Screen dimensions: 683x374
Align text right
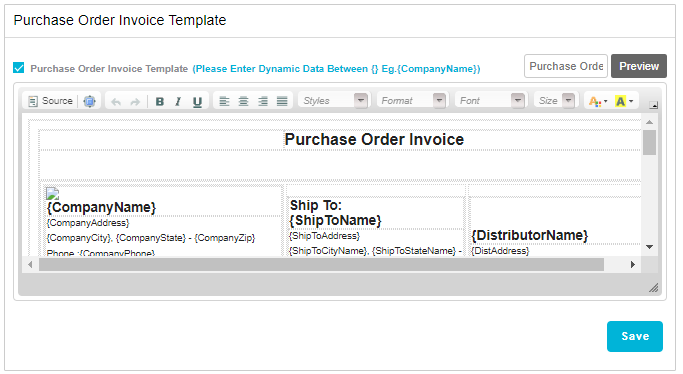pyautogui.click(x=263, y=101)
